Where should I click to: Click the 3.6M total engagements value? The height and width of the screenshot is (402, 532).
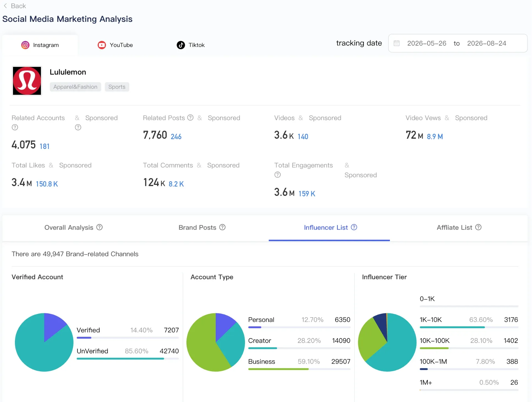click(x=284, y=192)
